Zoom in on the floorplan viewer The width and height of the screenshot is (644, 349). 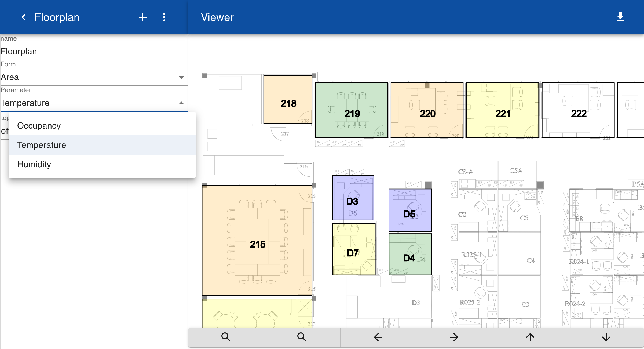(226, 337)
